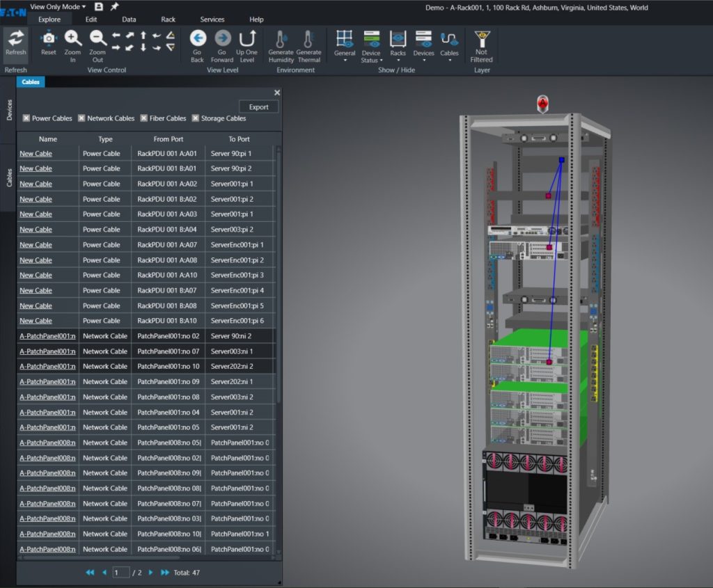This screenshot has width=713, height=588.
Task: Toggle the Fiber Cables checkbox
Action: pos(144,118)
